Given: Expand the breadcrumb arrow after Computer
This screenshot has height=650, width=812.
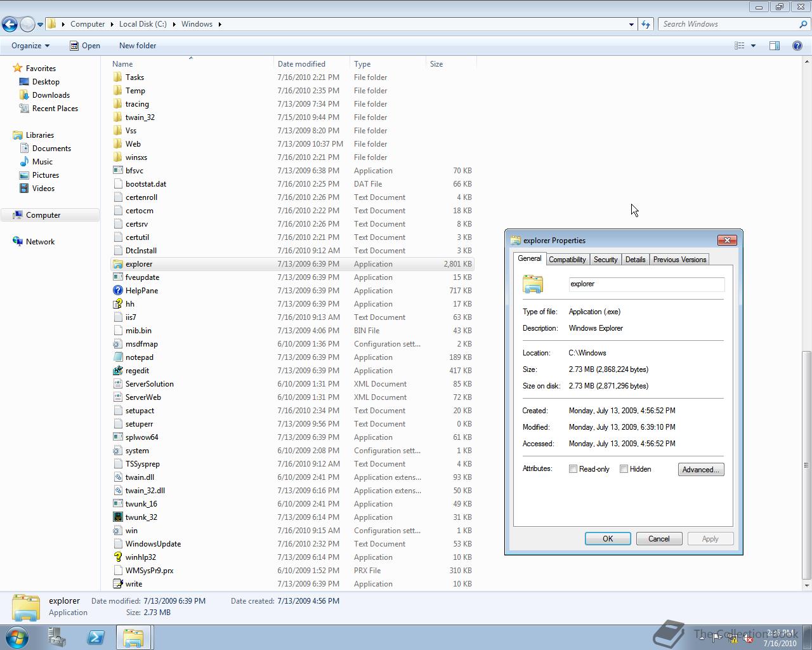Looking at the screenshot, I should (x=112, y=24).
